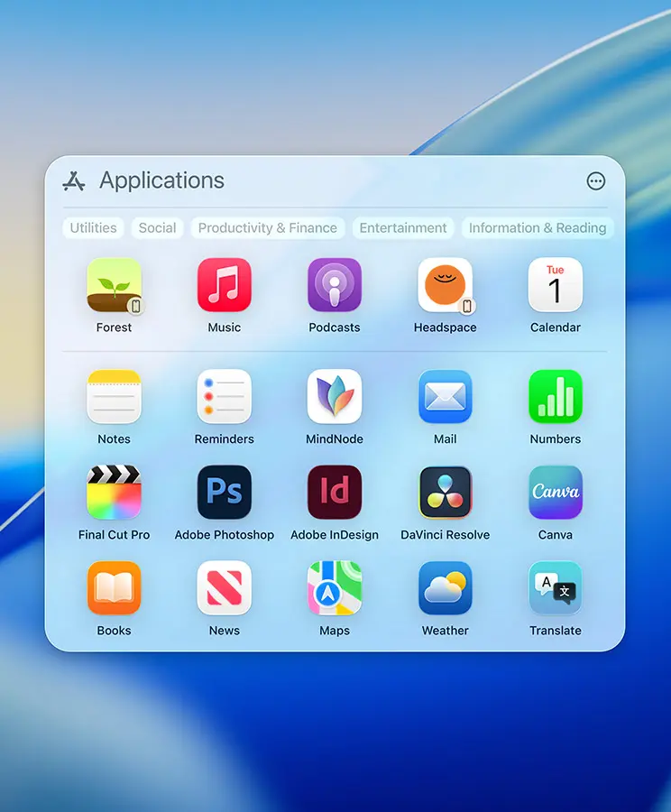The height and width of the screenshot is (812, 671).
Task: Open DaVinci Resolve app
Action: click(x=445, y=493)
